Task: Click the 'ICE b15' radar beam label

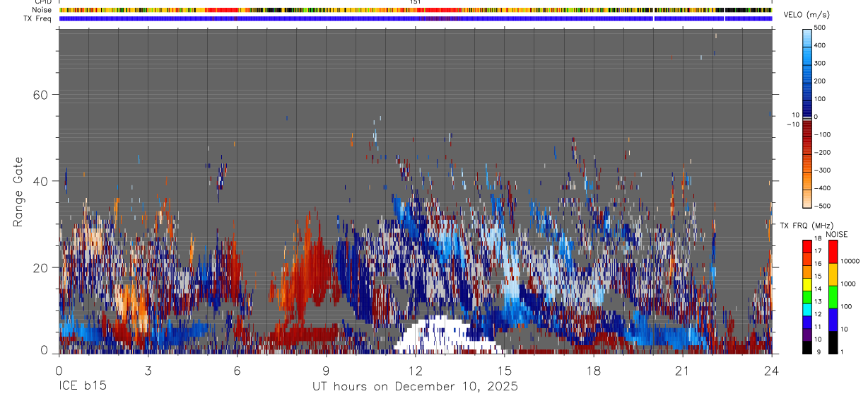Action: (82, 387)
